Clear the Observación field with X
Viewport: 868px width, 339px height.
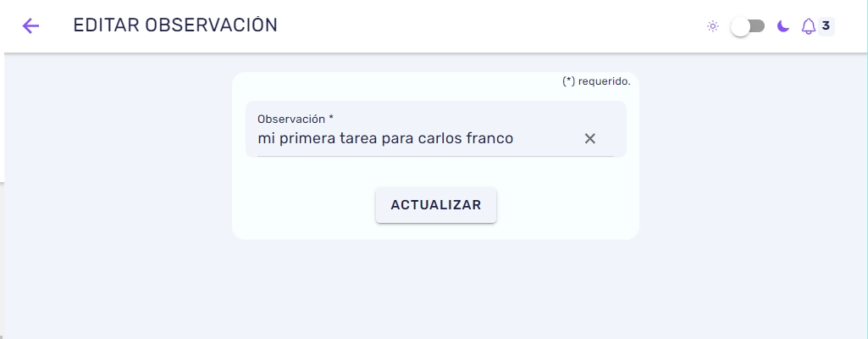[x=590, y=138]
